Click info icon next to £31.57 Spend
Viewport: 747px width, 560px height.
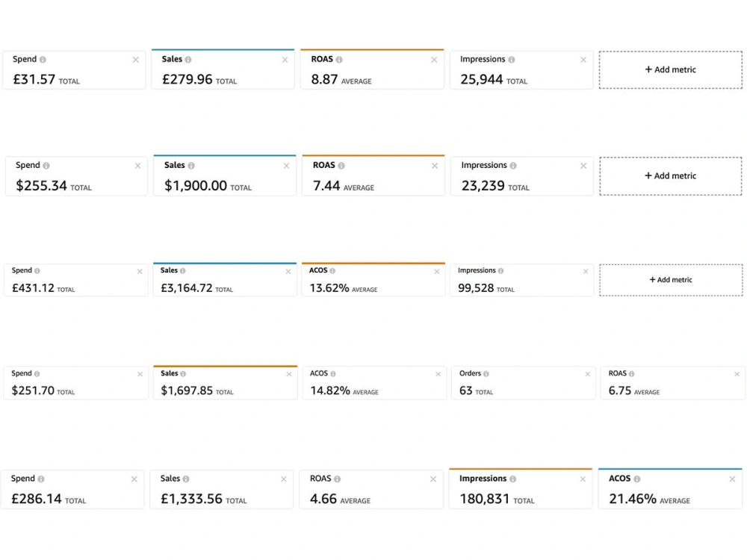43,60
